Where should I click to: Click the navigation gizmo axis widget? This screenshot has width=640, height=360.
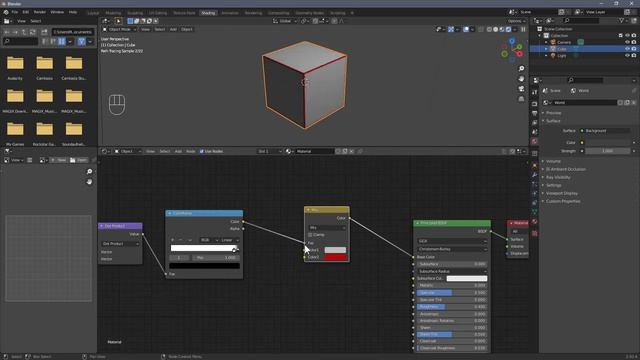pyautogui.click(x=512, y=50)
